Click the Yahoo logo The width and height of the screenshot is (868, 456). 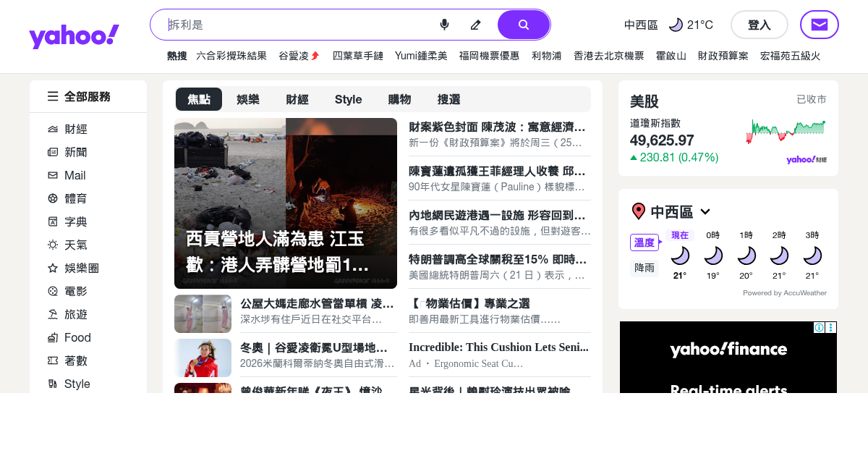[x=74, y=36]
